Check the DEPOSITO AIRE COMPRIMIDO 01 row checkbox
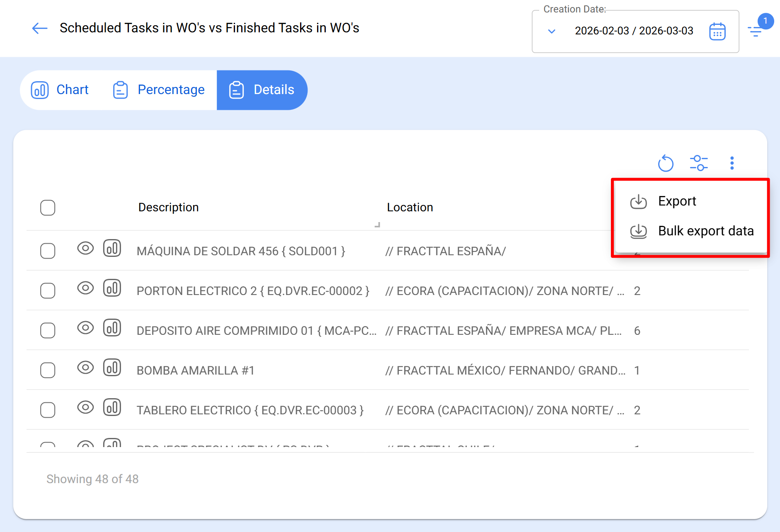Screen dimensions: 780x532 pyautogui.click(x=48, y=331)
